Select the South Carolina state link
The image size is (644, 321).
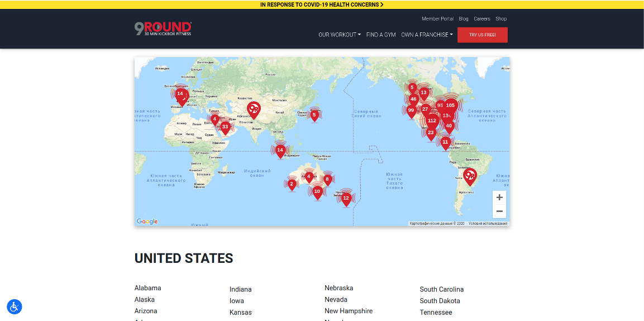pyautogui.click(x=441, y=289)
